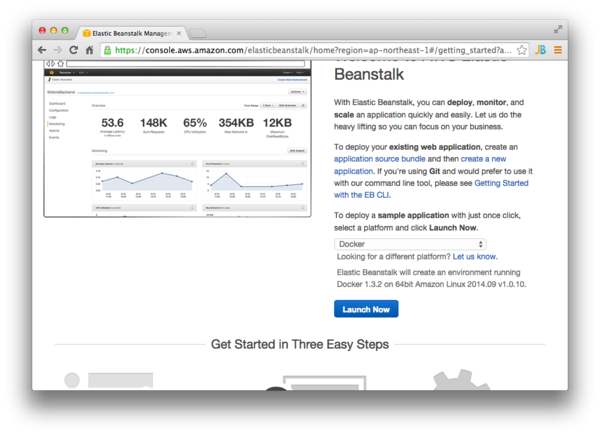Go forward with the browser forward arrow
Viewport: 600px width, 435px height.
[58, 50]
